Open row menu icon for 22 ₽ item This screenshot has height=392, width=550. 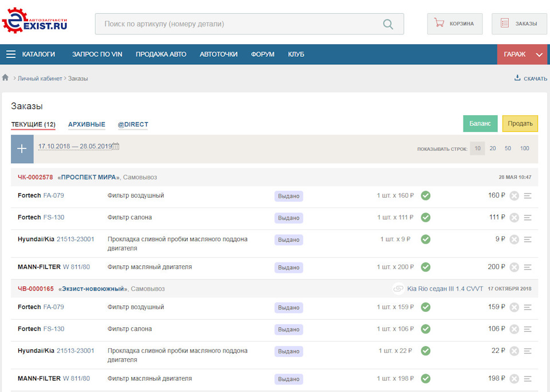pos(528,351)
